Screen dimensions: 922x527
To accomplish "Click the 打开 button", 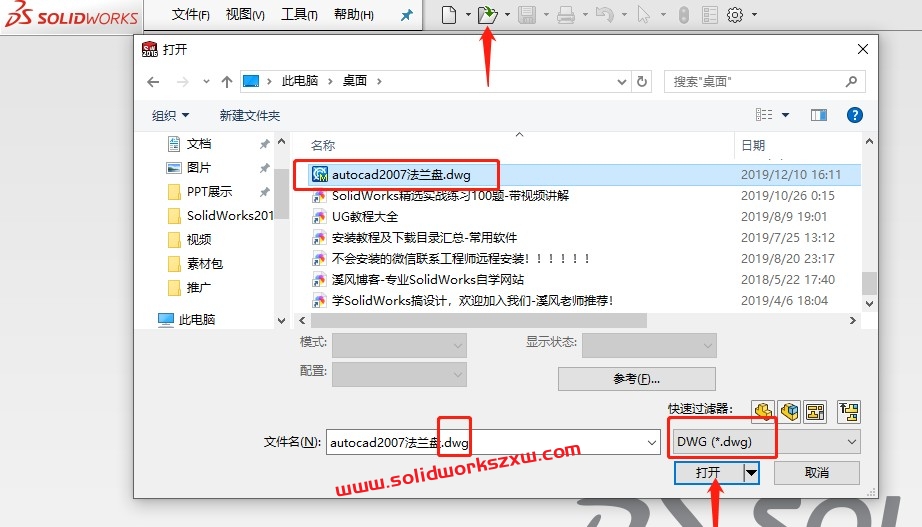I will (709, 472).
